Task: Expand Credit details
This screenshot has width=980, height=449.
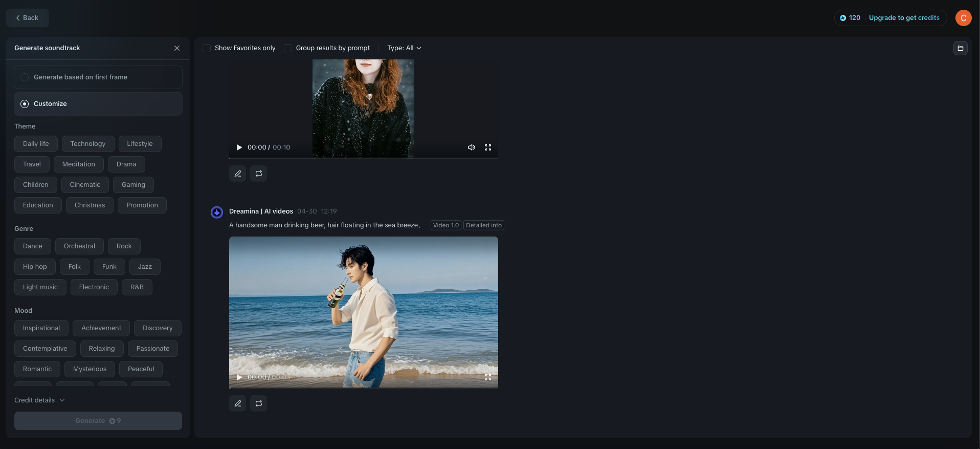Action: click(x=40, y=400)
